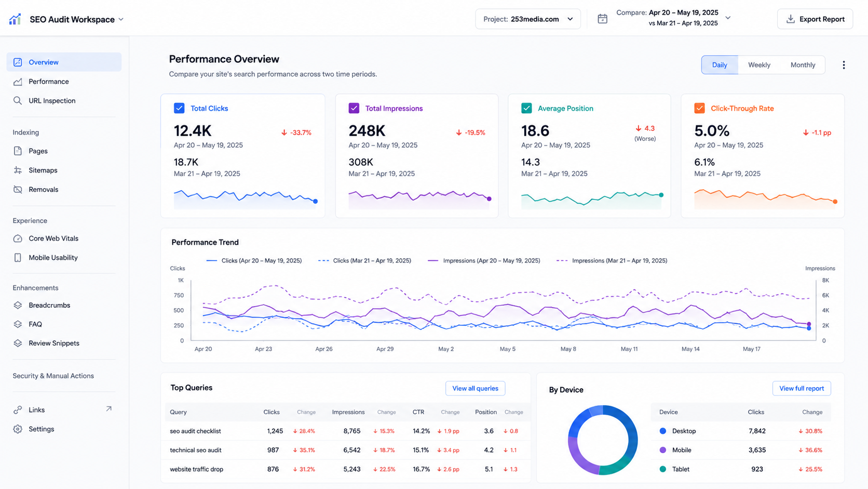Click the Performance chart icon in sidebar
This screenshot has height=489, width=868.
pyautogui.click(x=18, y=82)
